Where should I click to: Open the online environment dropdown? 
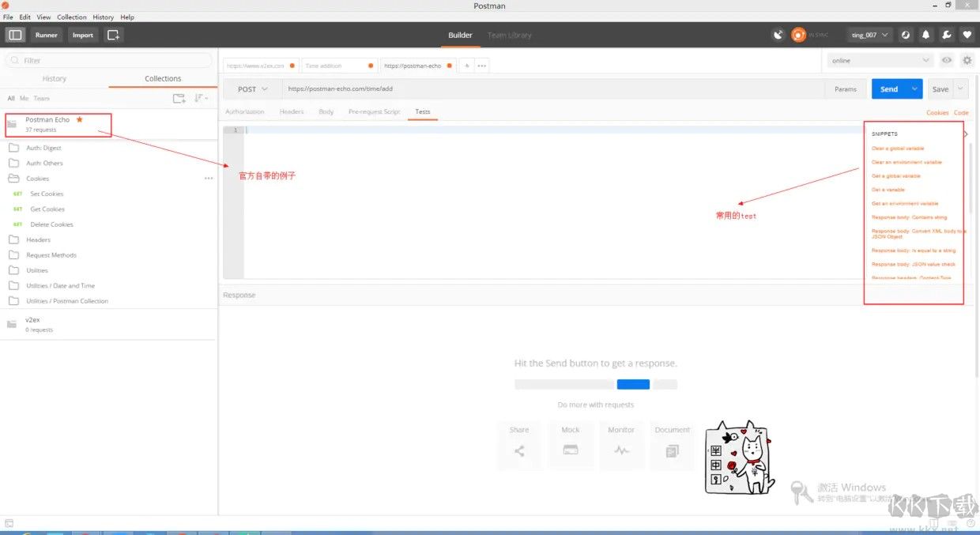pyautogui.click(x=880, y=60)
